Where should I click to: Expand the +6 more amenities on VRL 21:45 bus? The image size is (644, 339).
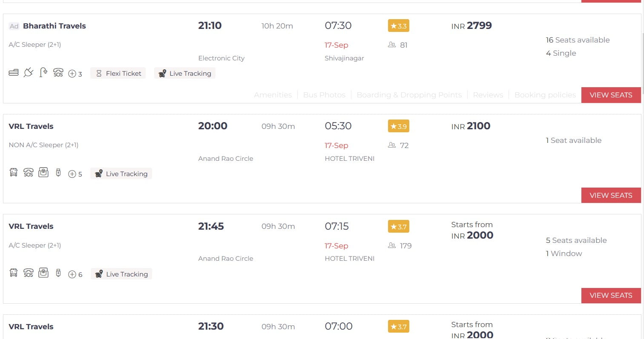click(75, 274)
